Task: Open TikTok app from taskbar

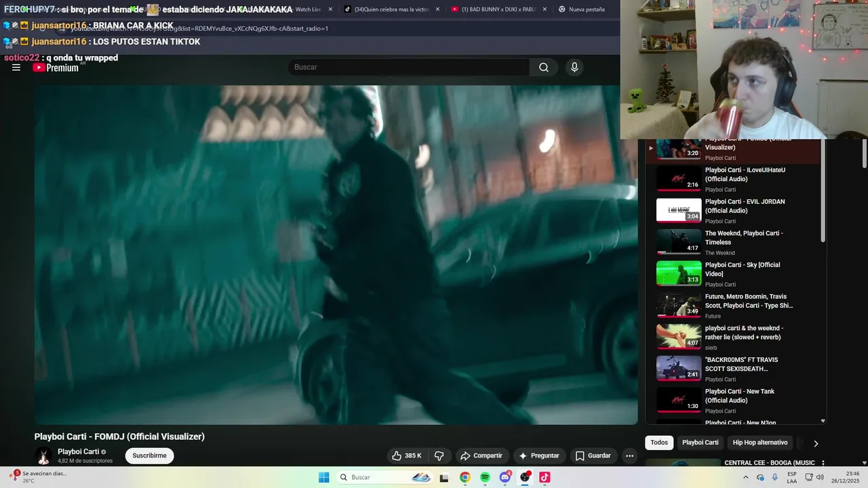Action: (x=545, y=477)
